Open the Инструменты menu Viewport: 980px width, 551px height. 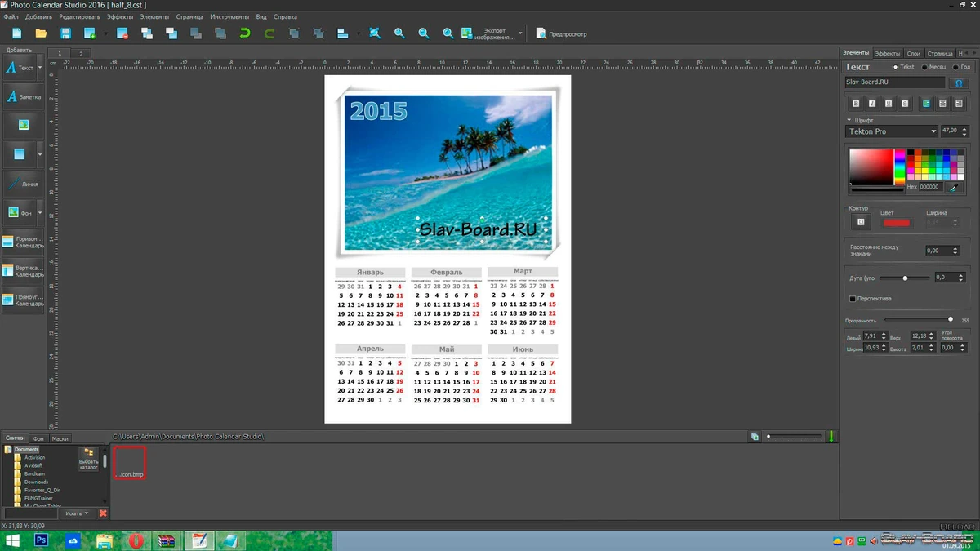tap(229, 16)
